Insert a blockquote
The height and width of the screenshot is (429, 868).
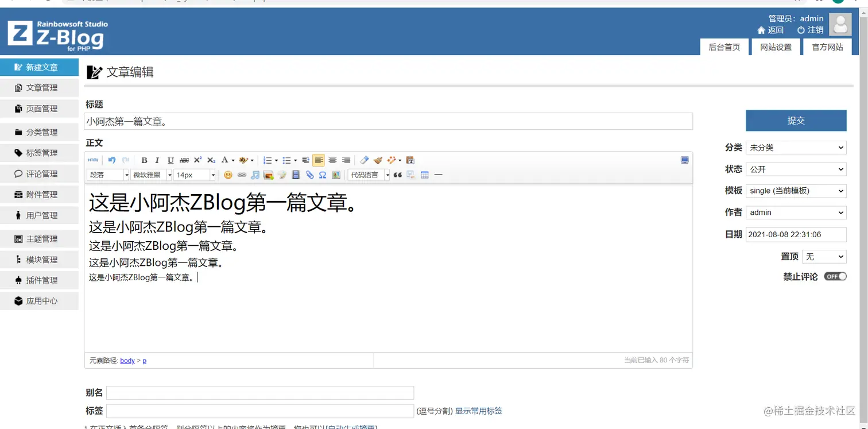click(x=397, y=175)
